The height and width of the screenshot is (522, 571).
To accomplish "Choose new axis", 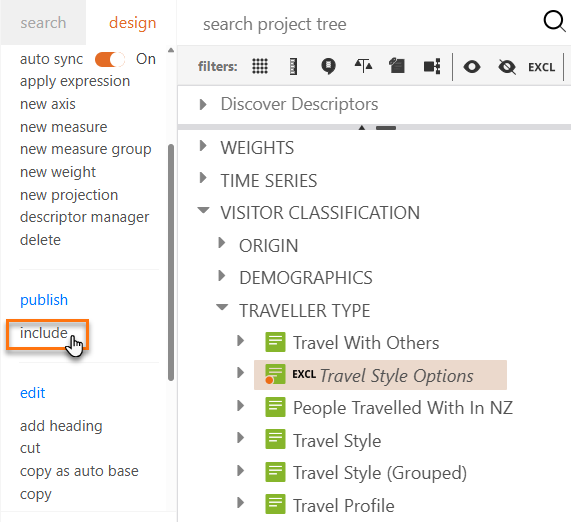I will click(x=48, y=104).
